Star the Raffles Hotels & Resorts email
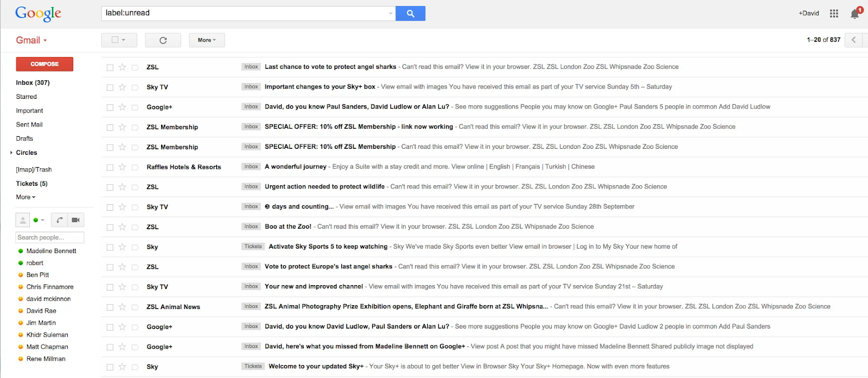This screenshot has height=378, width=868. (122, 167)
